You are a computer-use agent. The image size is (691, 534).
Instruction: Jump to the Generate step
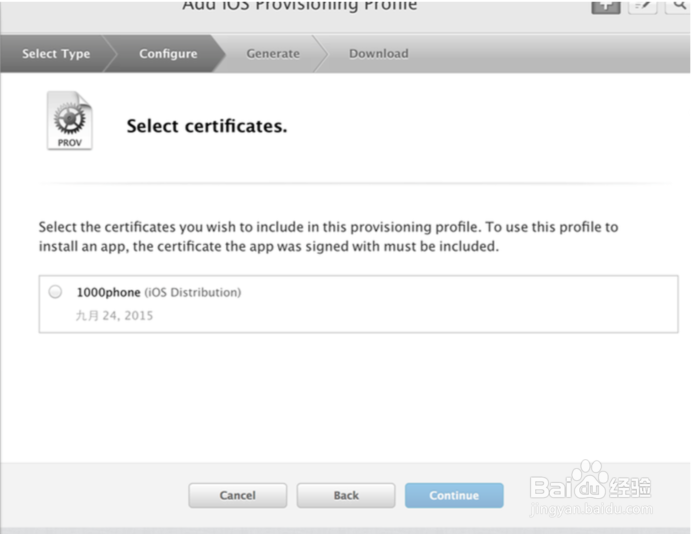[x=273, y=54]
